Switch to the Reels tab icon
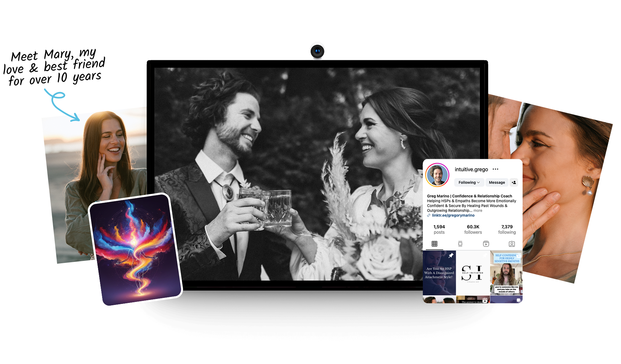This screenshot has height=364, width=621. click(x=486, y=244)
